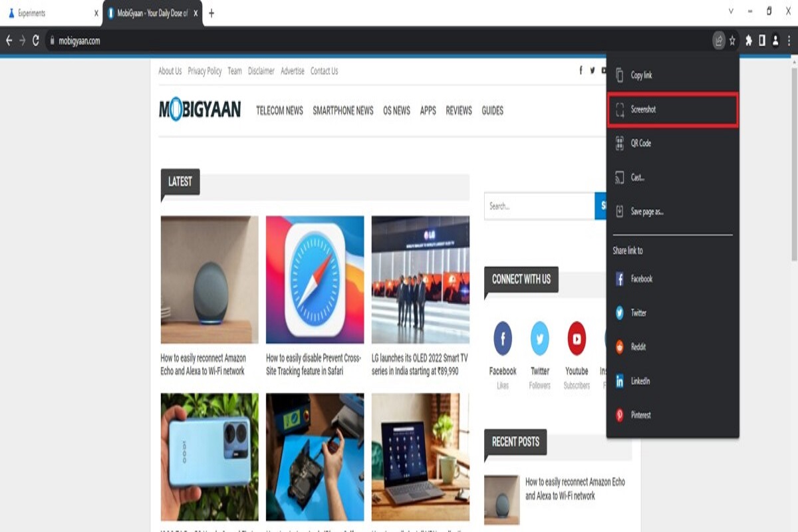Open GUIDES navigation item
The width and height of the screenshot is (798, 532).
click(x=493, y=111)
